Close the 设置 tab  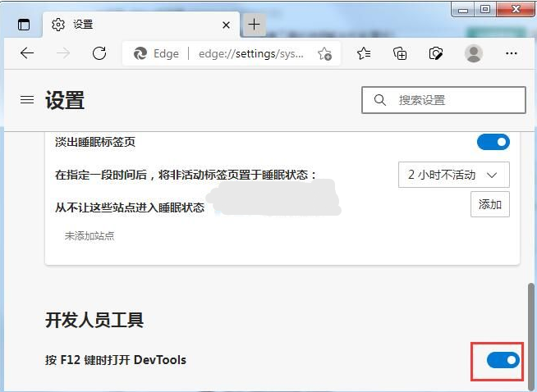tap(226, 25)
